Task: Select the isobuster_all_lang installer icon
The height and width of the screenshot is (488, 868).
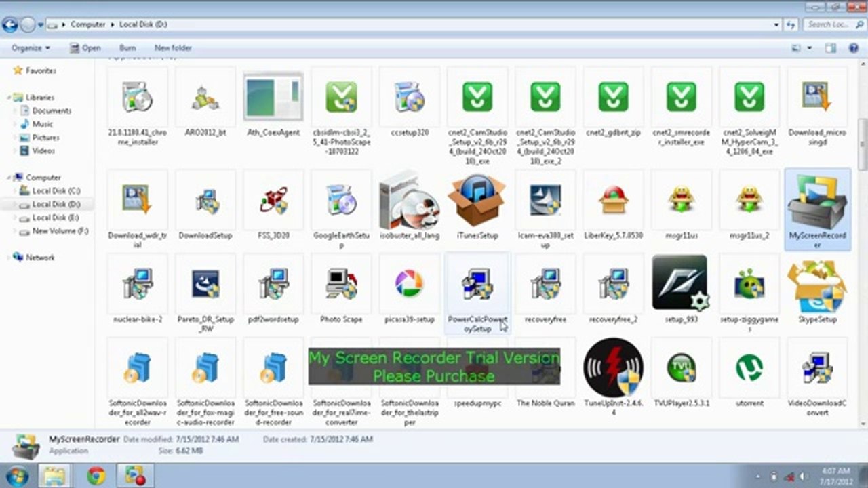Action: coord(409,201)
